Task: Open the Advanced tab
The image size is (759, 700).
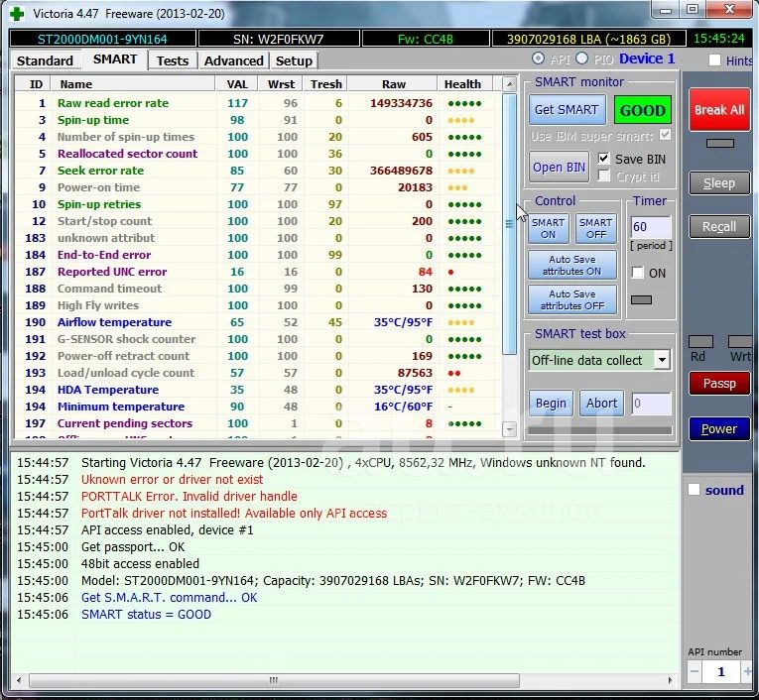Action: (x=233, y=60)
